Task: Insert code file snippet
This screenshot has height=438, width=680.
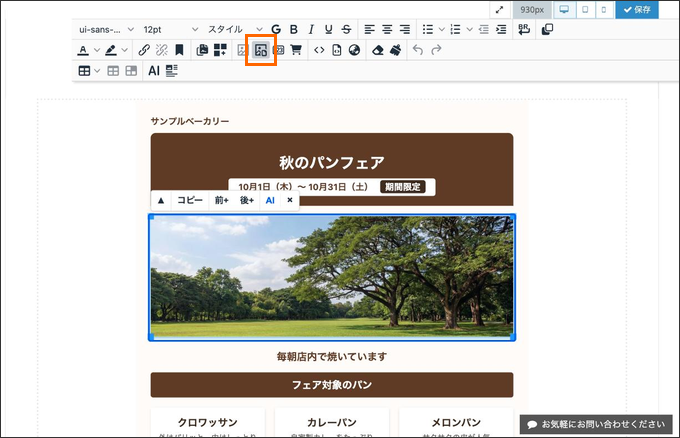Action: (337, 50)
